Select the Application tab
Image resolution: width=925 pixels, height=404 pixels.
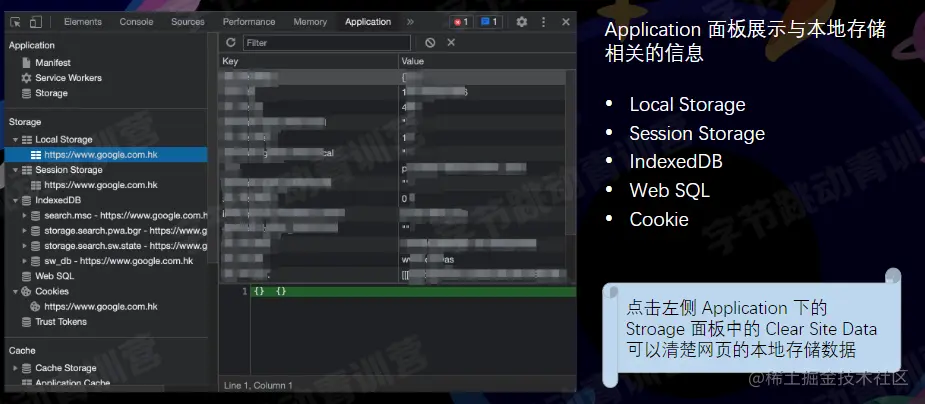click(x=368, y=22)
